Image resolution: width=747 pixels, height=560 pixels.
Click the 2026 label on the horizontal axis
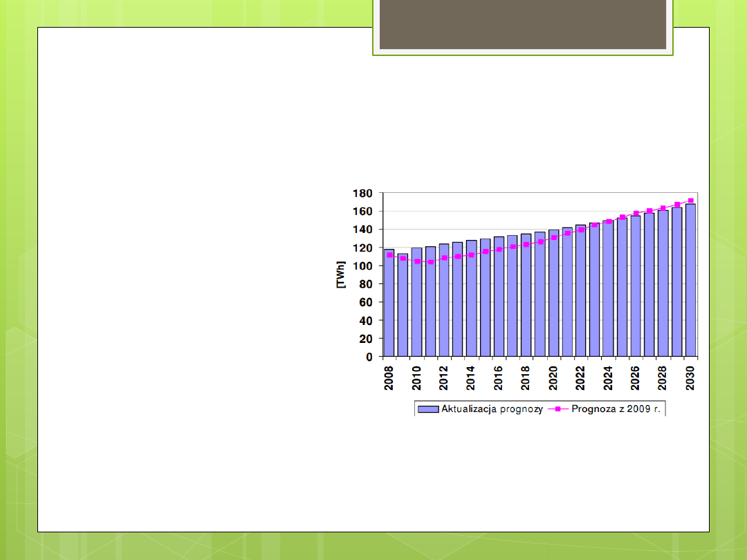click(636, 379)
